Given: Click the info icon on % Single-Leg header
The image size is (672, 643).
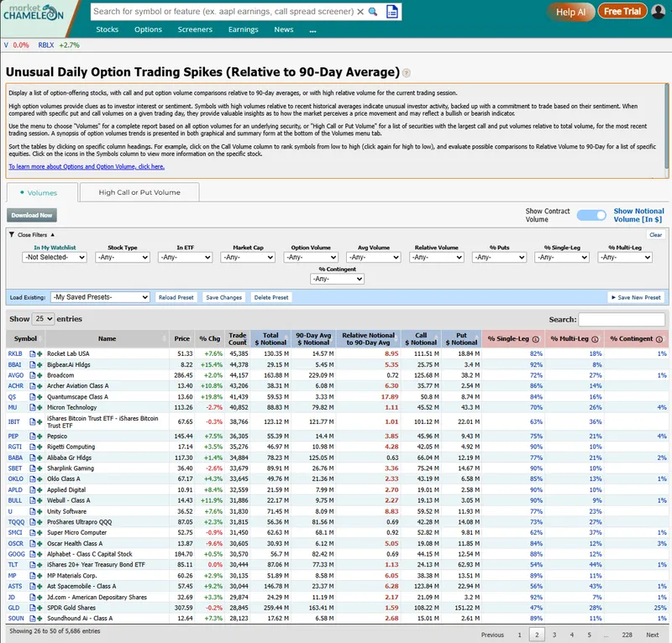Looking at the screenshot, I should pos(537,339).
